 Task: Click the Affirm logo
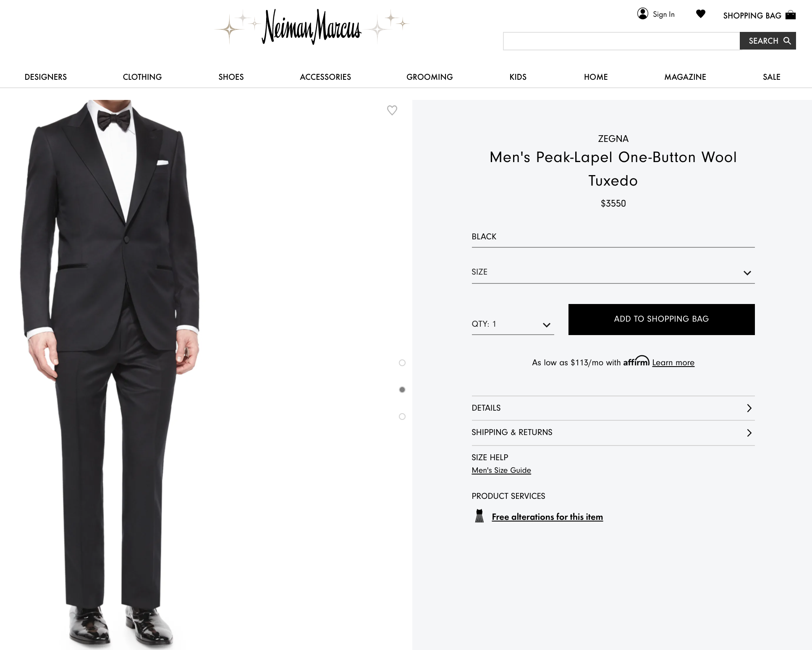(x=636, y=362)
